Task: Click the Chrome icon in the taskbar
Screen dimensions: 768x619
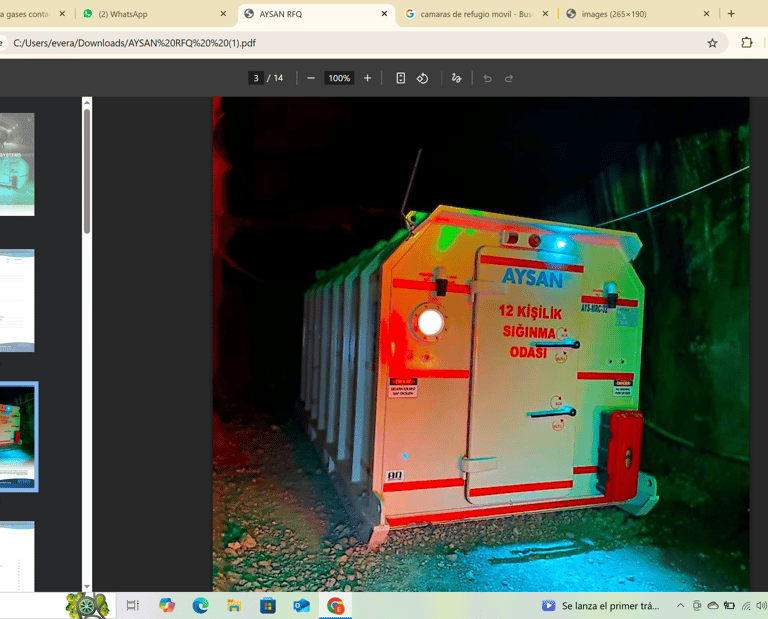Action: pos(336,606)
